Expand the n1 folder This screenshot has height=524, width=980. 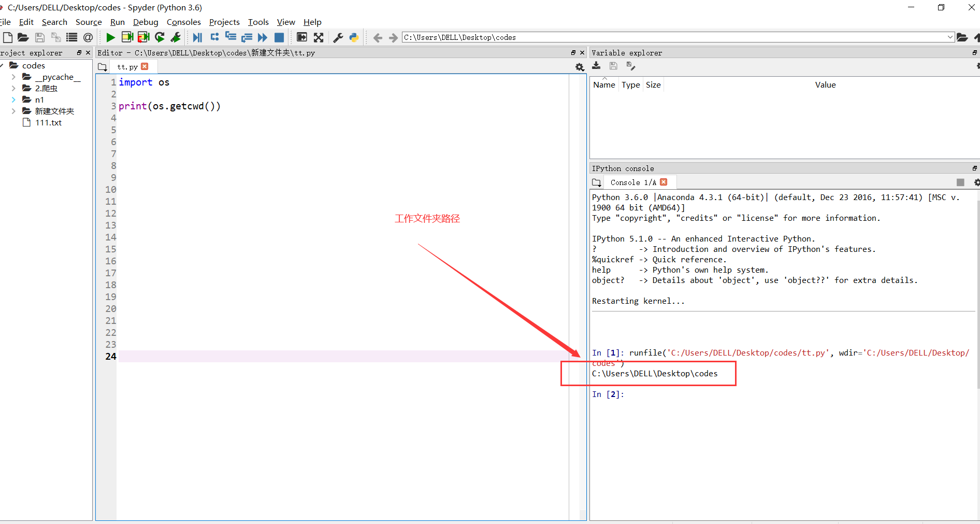click(13, 100)
